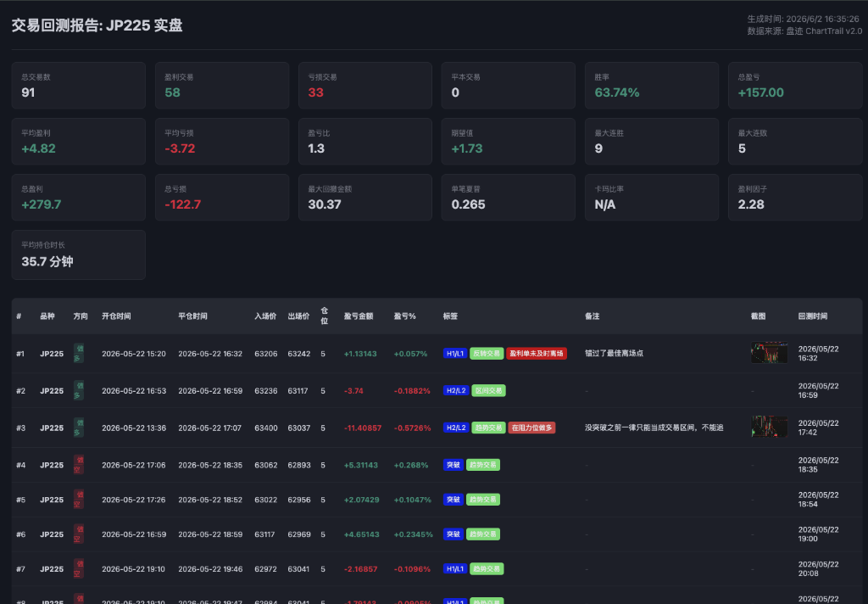This screenshot has height=604, width=868.
Task: Click the 盈利因子 value 2.28
Action: (x=751, y=204)
